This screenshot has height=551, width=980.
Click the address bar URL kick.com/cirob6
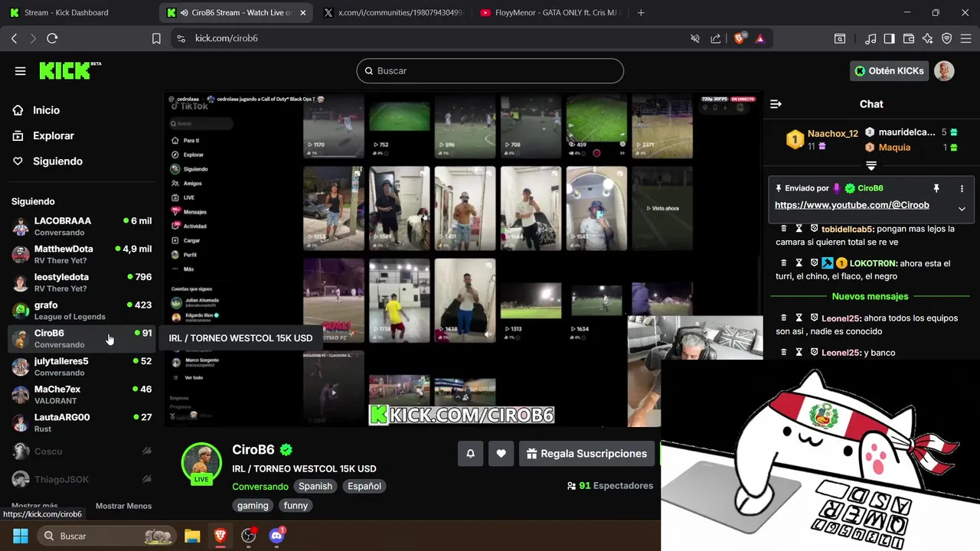pyautogui.click(x=227, y=38)
